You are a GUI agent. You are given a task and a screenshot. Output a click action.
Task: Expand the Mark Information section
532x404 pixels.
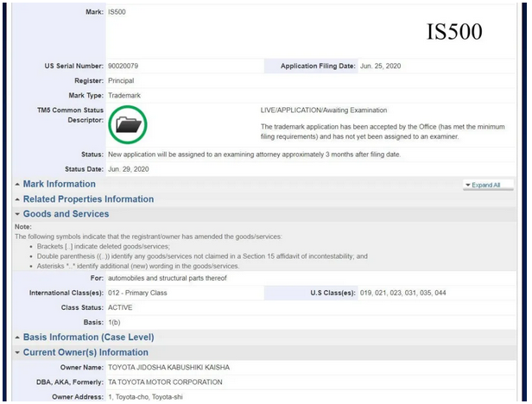click(59, 184)
